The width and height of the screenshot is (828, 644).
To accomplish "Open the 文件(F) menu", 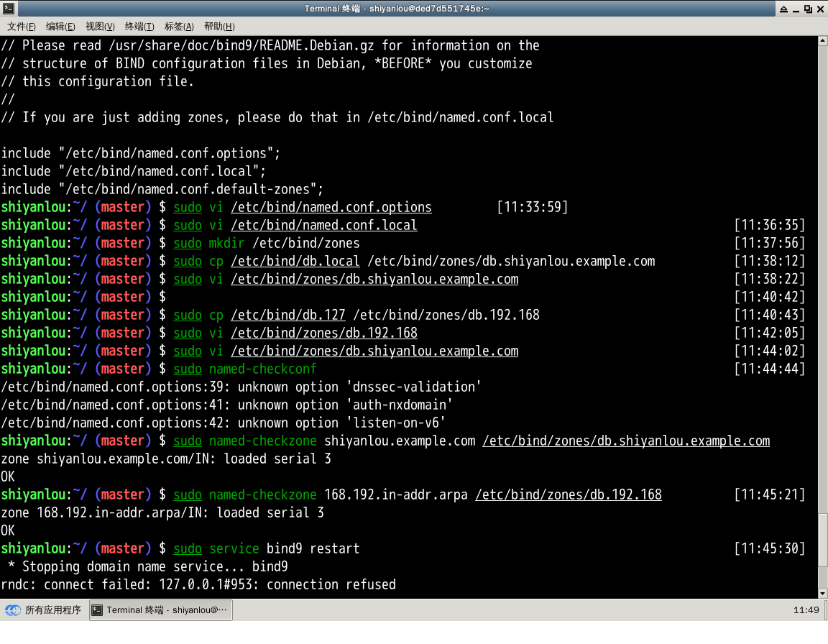I will [x=22, y=27].
